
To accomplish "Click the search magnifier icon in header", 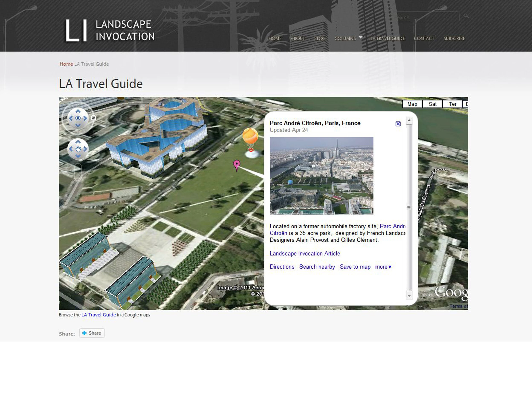I will pos(466,16).
